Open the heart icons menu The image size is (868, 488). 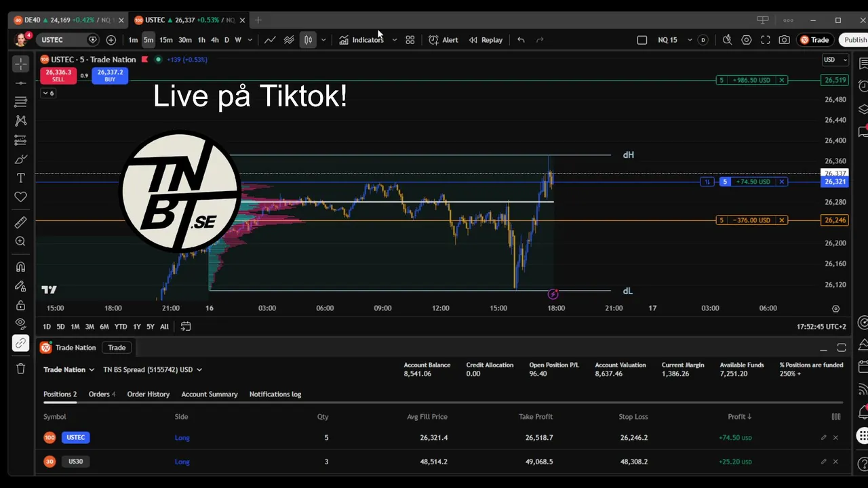pyautogui.click(x=21, y=197)
